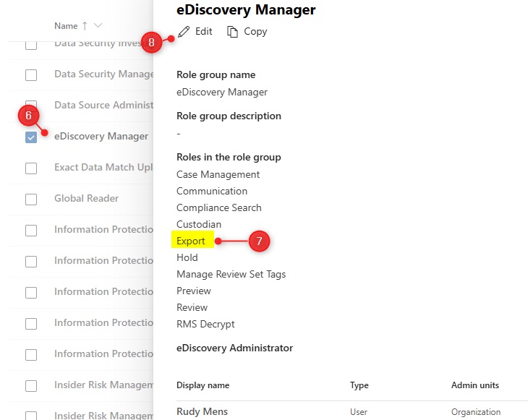This screenshot has height=420, width=528.
Task: Tick the Global Reader checkbox
Action: pyautogui.click(x=31, y=200)
